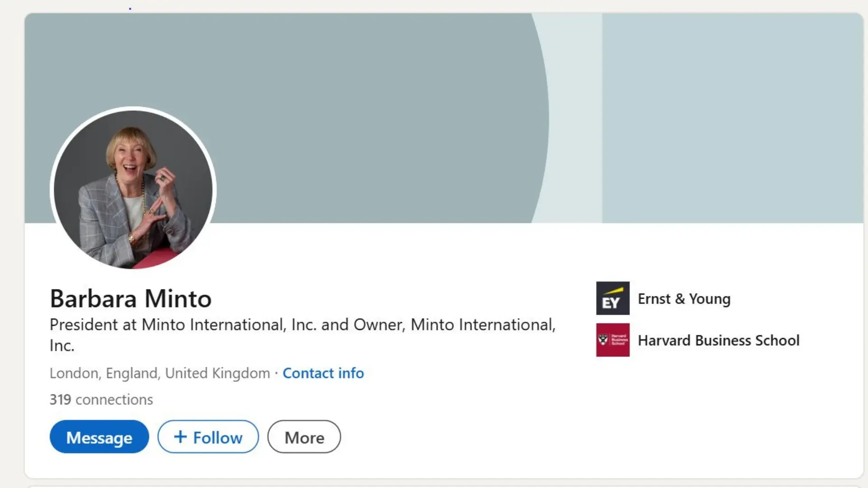Screen dimensions: 868x488
Task: Select the Ernst & Young company name
Action: pyautogui.click(x=684, y=299)
